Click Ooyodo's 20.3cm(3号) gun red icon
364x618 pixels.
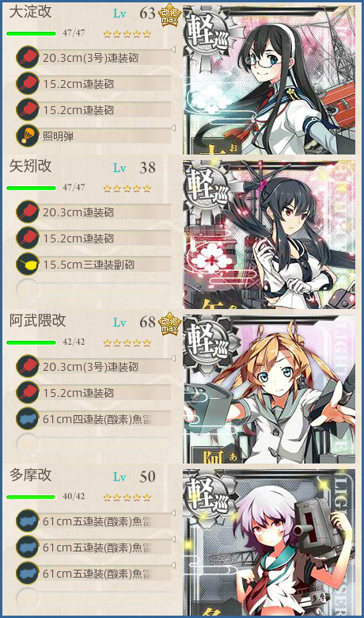pyautogui.click(x=28, y=58)
